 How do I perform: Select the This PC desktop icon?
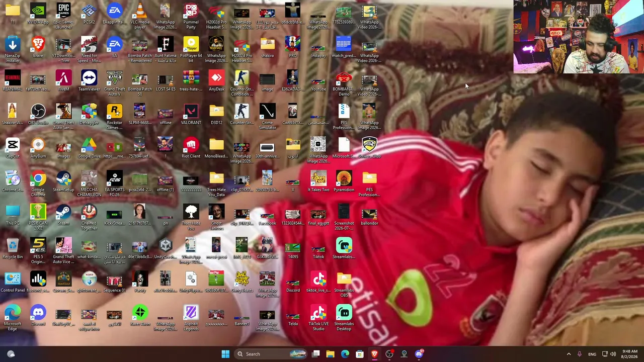tap(13, 215)
